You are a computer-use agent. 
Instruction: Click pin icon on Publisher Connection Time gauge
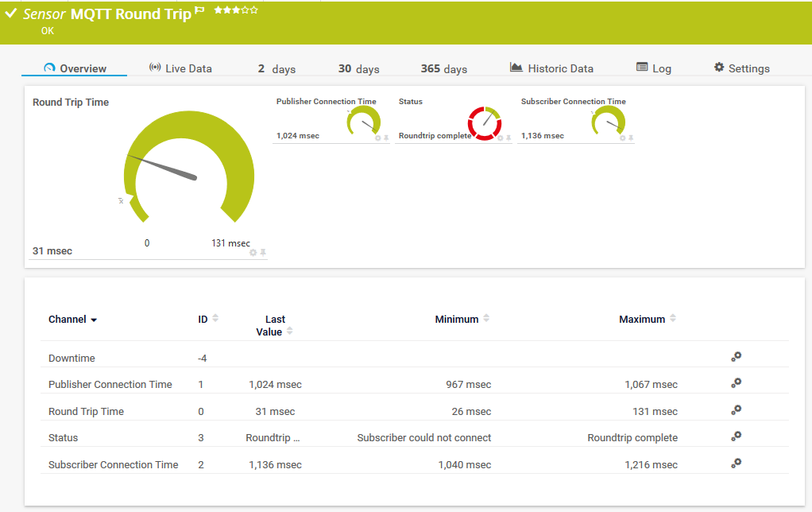[386, 138]
